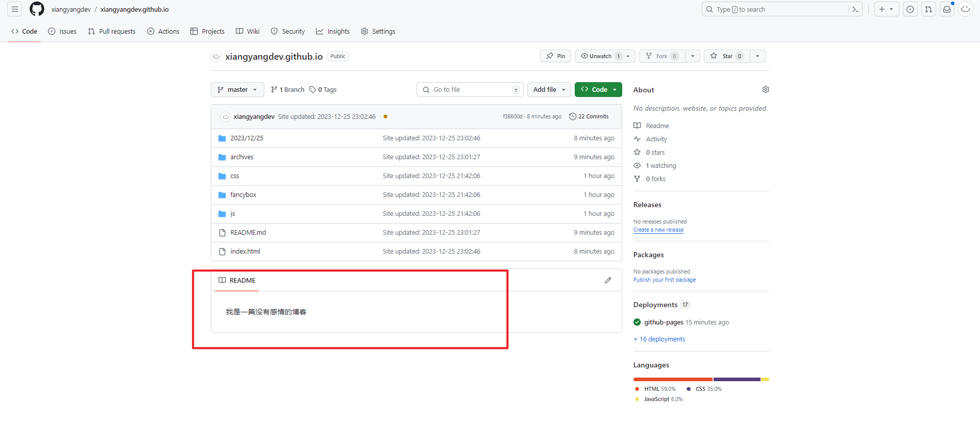Open the README.md file
The height and width of the screenshot is (422, 980).
(x=248, y=233)
